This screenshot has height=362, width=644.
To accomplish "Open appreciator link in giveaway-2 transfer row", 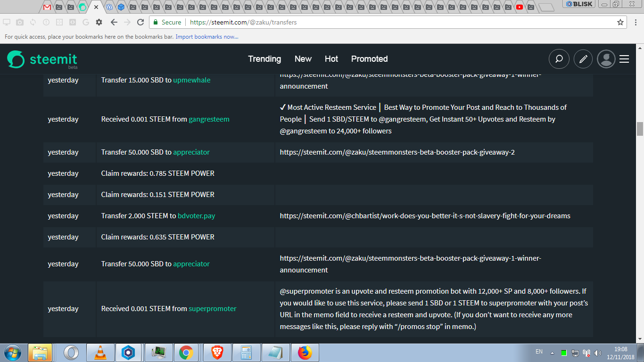I will pos(191,152).
